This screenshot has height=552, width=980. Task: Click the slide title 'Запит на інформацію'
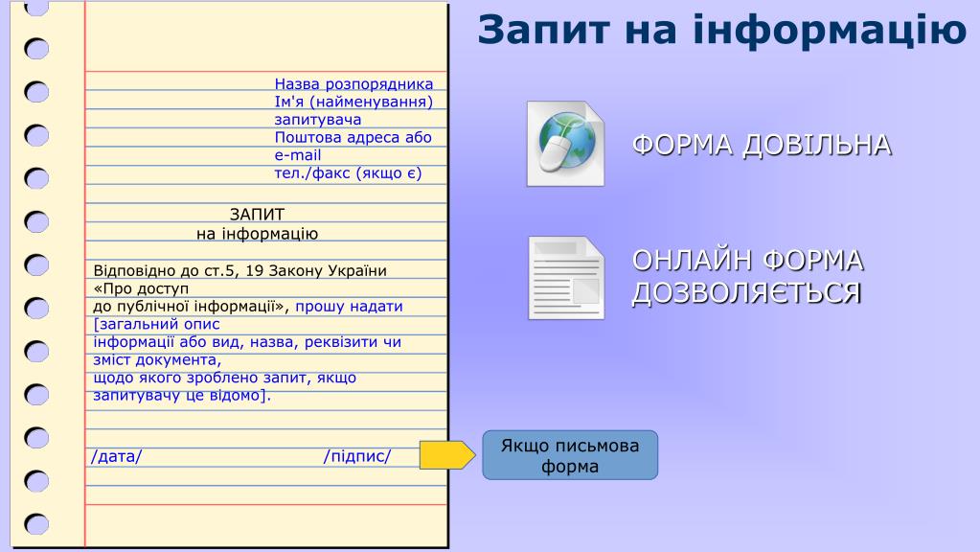tap(722, 30)
